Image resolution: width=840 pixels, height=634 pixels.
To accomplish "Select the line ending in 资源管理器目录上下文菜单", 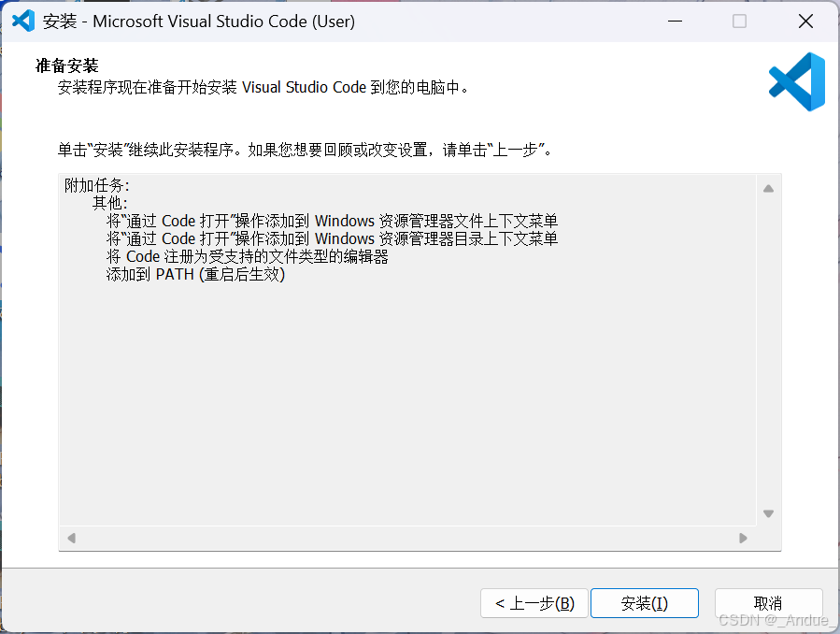I will click(332, 238).
